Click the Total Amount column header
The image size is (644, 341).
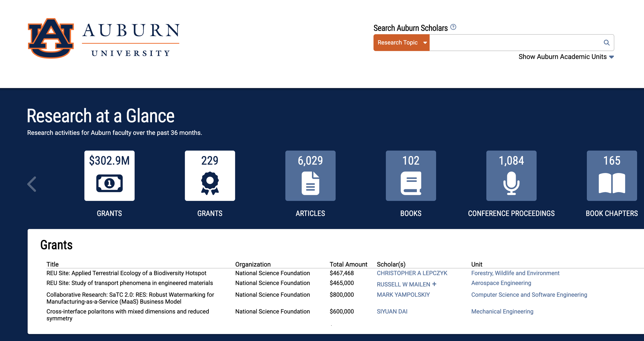pos(348,264)
